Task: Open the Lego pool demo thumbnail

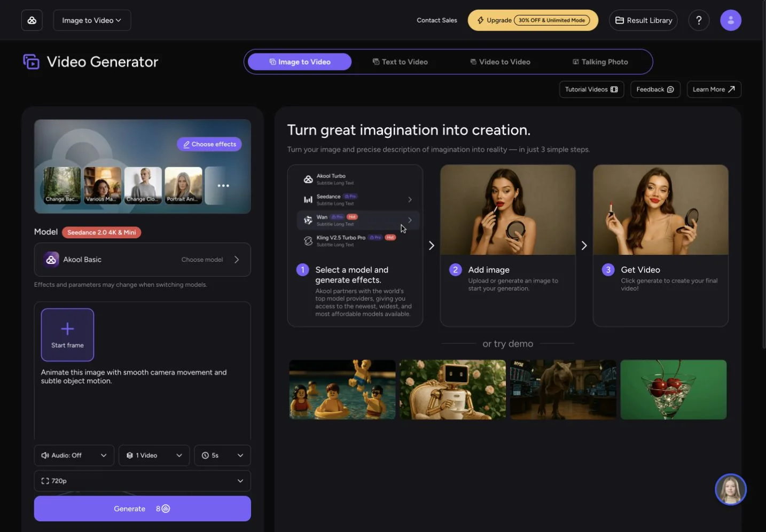Action: pos(342,389)
